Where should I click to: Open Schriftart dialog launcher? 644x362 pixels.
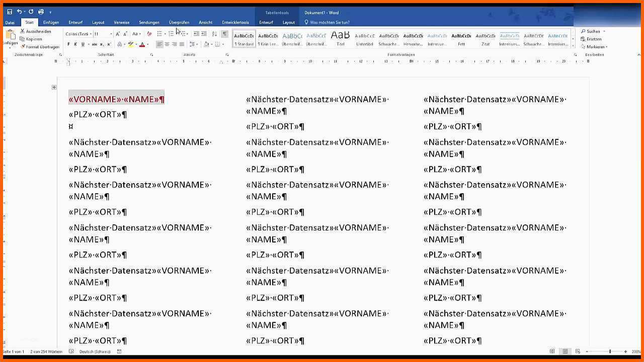coord(151,54)
